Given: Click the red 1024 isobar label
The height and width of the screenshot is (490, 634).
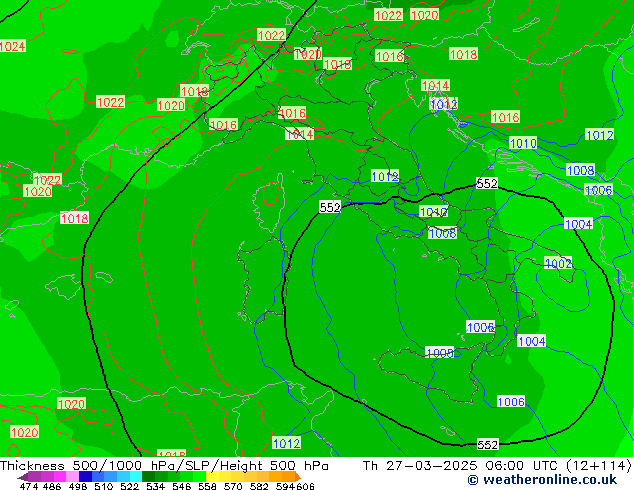Looking at the screenshot, I should 12,46.
